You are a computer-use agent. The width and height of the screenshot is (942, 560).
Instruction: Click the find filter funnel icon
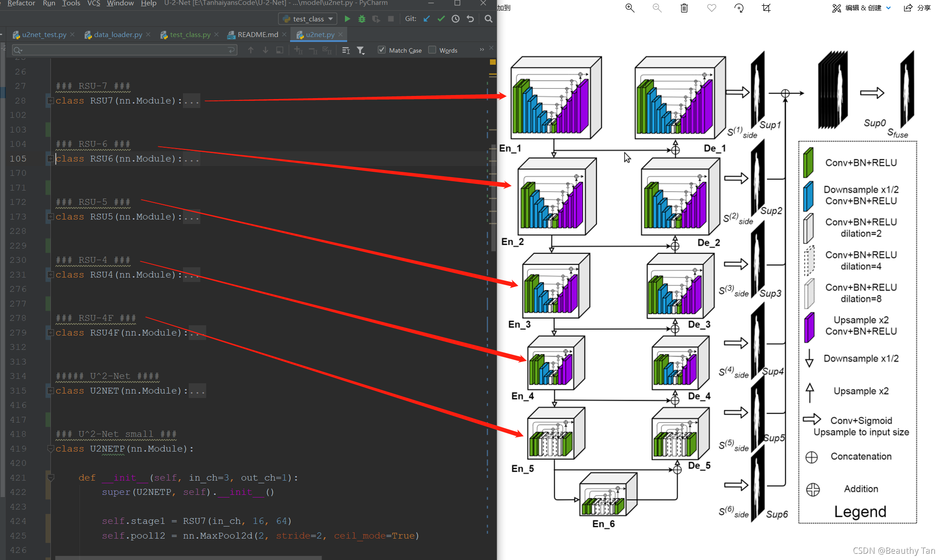coord(361,50)
